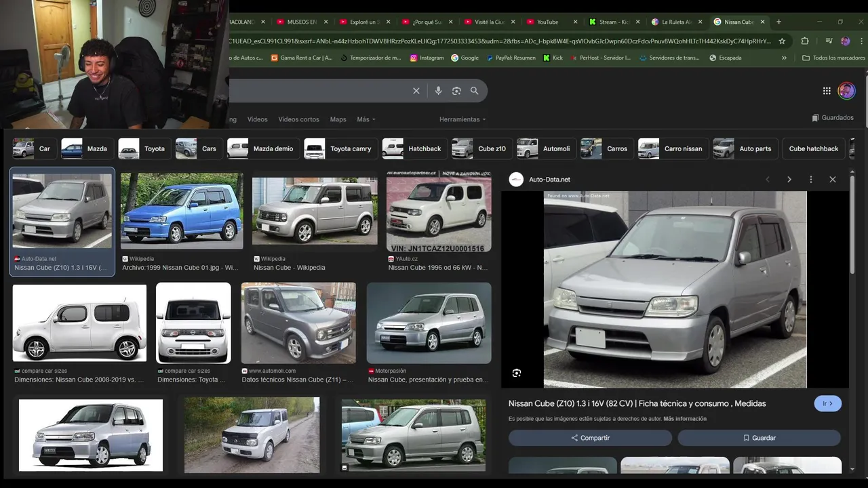This screenshot has height=488, width=868.
Task: Open the Escapada bookmark
Action: tap(725, 58)
